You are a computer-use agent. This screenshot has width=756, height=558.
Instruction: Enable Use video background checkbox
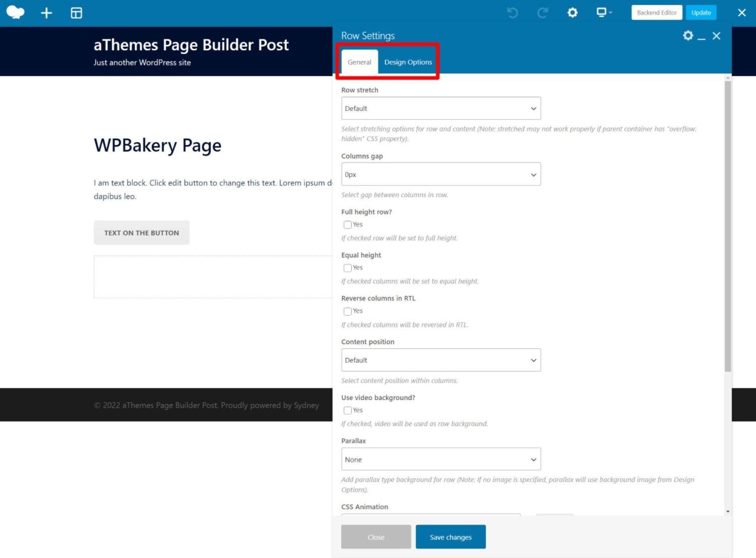point(348,411)
